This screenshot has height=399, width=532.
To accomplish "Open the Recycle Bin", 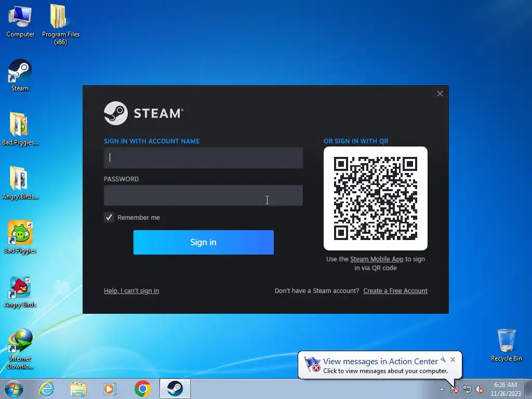I will pos(506,345).
